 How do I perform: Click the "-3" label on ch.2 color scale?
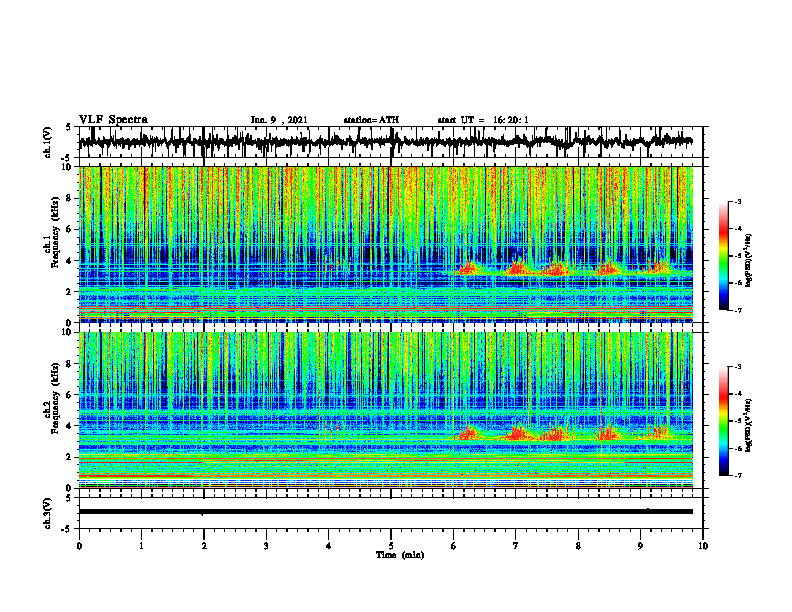pyautogui.click(x=736, y=367)
